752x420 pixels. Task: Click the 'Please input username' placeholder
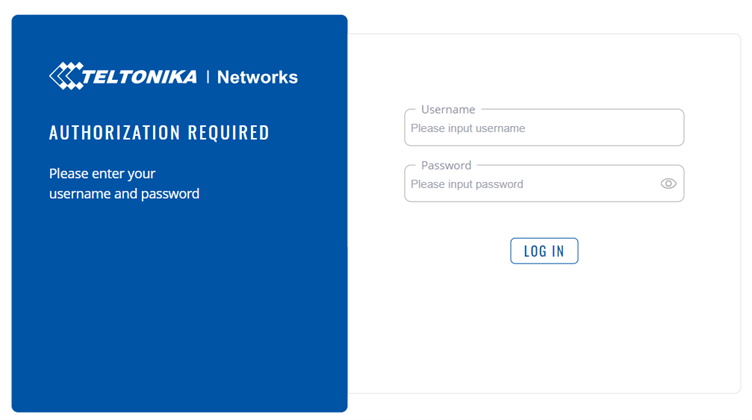[x=467, y=129]
